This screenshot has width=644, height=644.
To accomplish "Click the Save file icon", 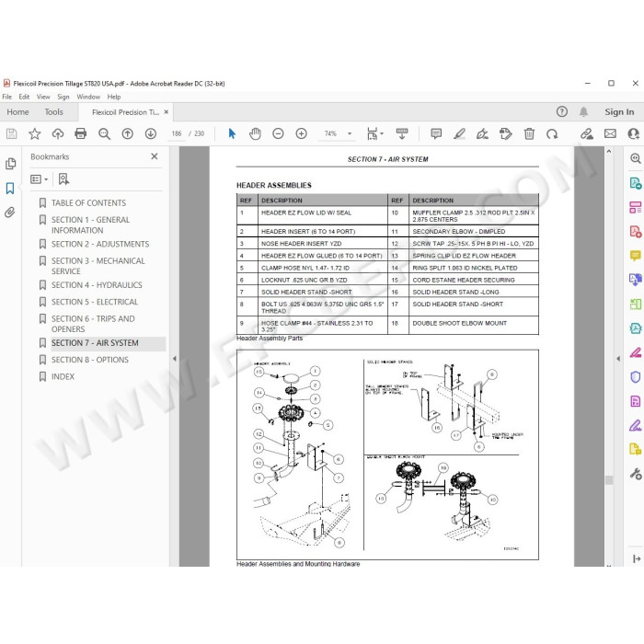I will pos(11,134).
